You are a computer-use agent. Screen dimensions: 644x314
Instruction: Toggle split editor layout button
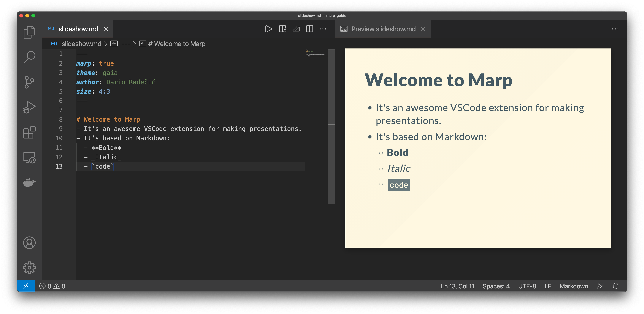pyautogui.click(x=309, y=29)
